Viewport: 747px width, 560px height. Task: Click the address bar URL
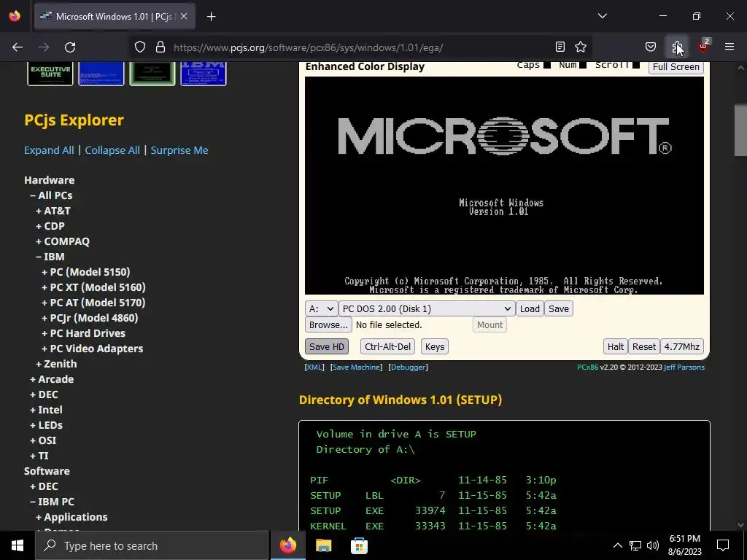pos(309,47)
